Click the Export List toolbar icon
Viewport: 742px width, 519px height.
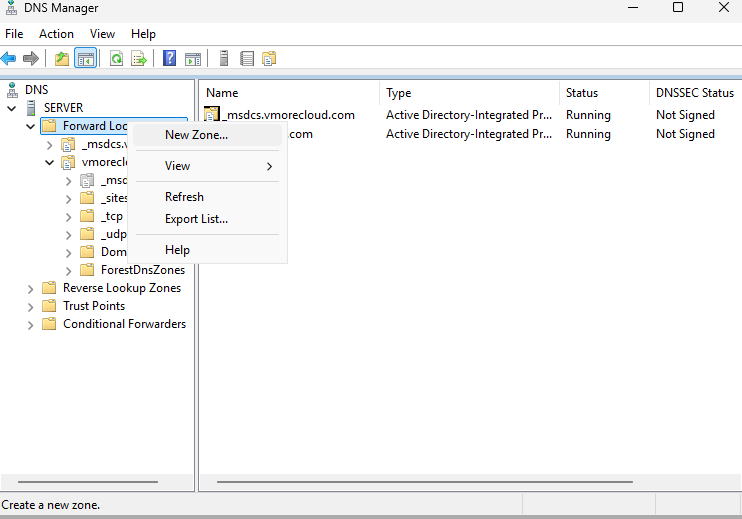point(139,59)
